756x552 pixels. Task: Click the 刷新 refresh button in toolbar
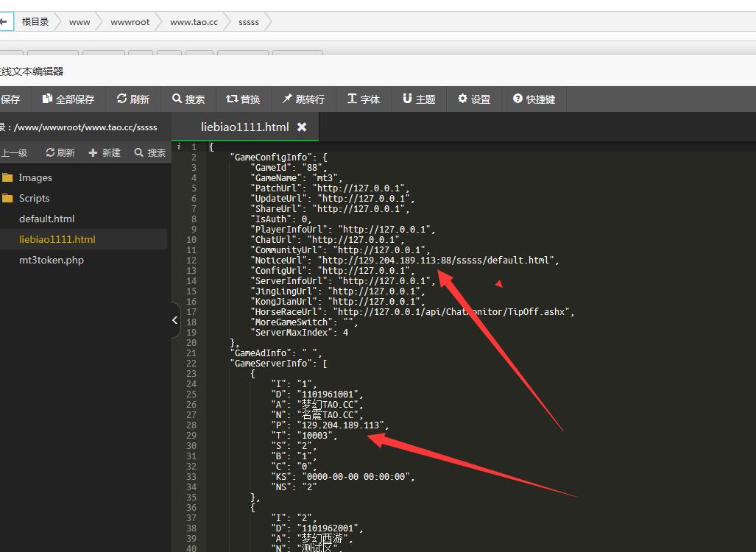point(133,99)
